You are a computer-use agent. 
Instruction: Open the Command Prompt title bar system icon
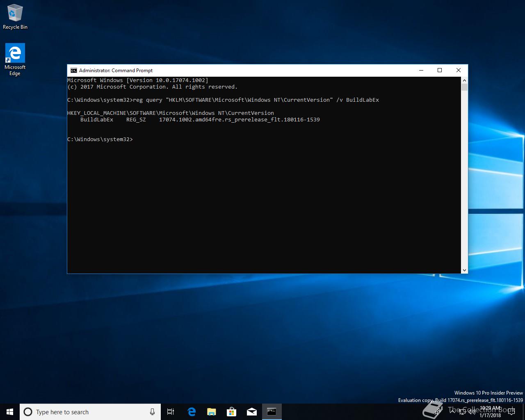click(73, 71)
